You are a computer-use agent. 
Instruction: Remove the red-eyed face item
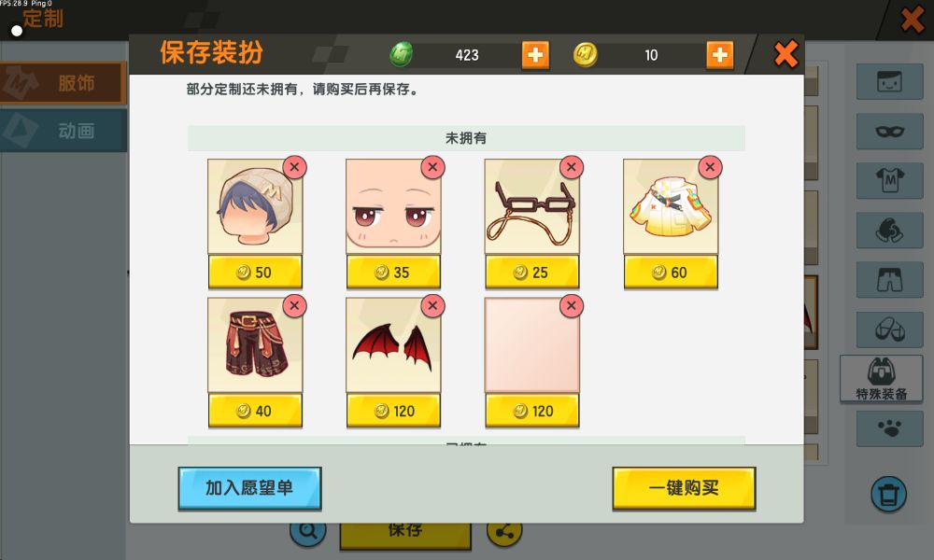(433, 167)
